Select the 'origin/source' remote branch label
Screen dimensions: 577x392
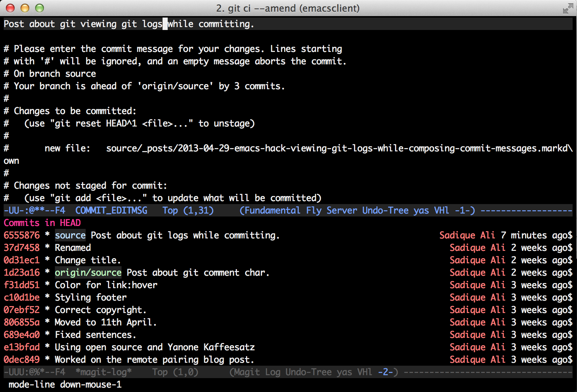pyautogui.click(x=88, y=272)
